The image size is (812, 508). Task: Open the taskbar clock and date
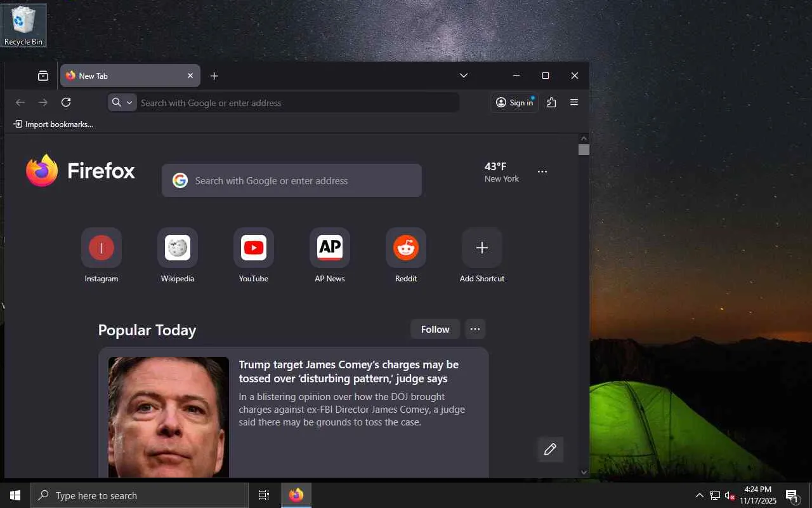click(x=758, y=495)
